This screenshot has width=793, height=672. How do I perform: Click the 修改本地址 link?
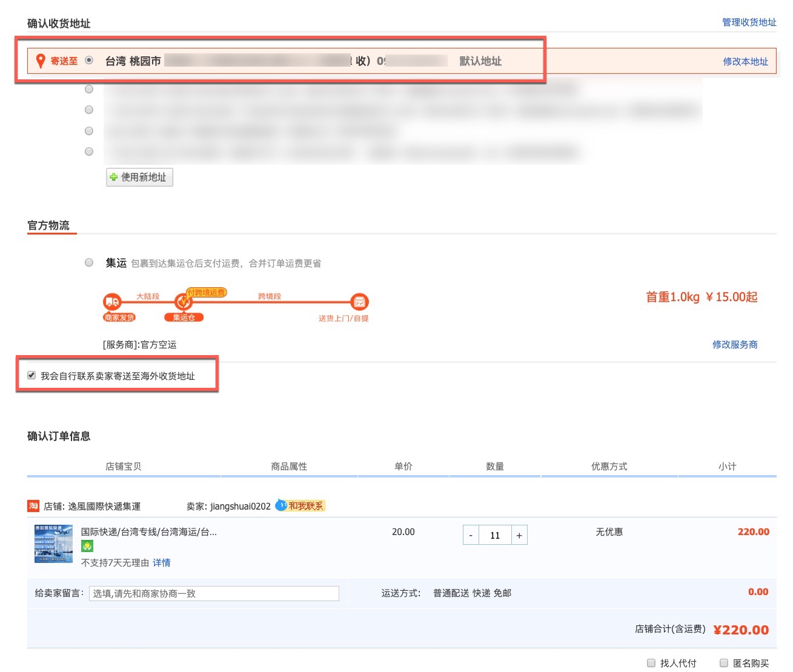(x=745, y=62)
